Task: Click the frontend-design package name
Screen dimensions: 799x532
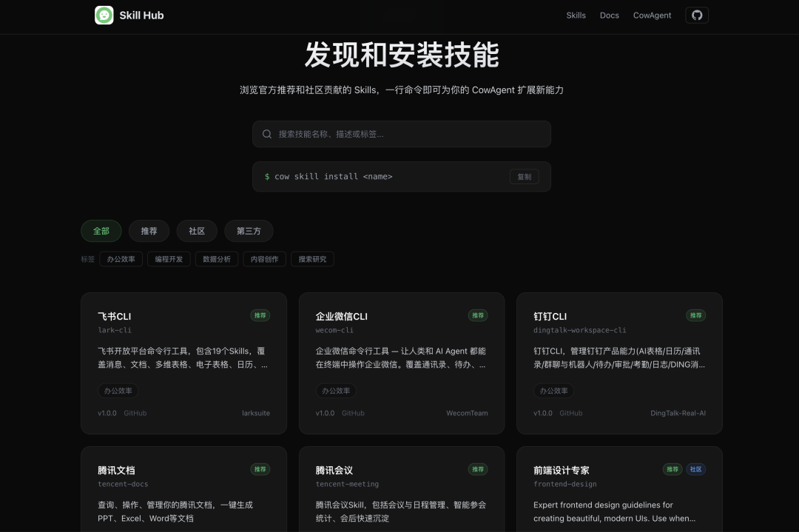Action: click(x=565, y=484)
